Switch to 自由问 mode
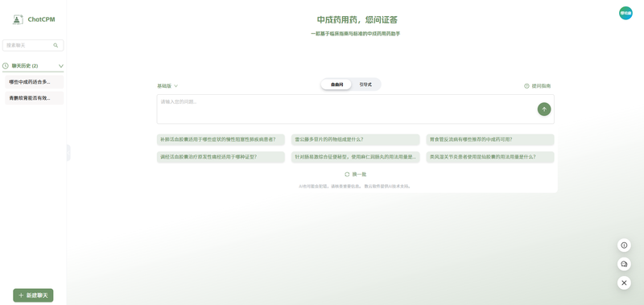Image resolution: width=644 pixels, height=305 pixels. 336,84
